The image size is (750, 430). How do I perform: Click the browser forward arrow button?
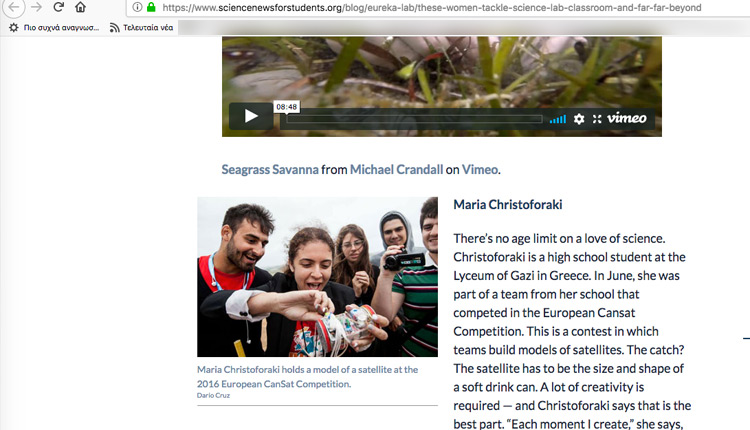36,7
